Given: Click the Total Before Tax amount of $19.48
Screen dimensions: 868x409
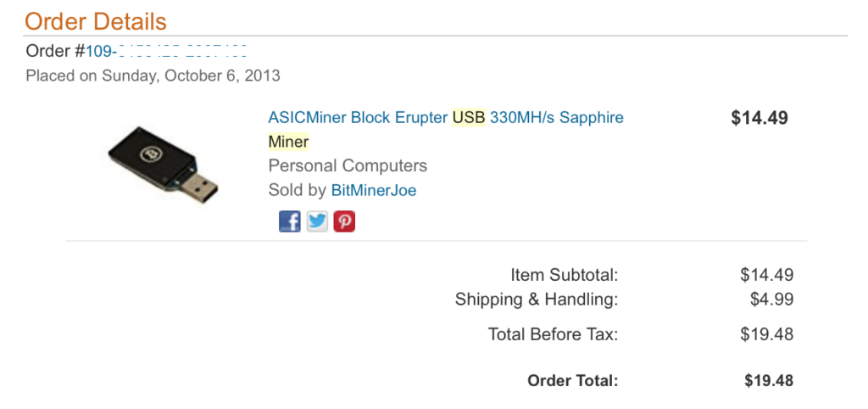Looking at the screenshot, I should (766, 334).
